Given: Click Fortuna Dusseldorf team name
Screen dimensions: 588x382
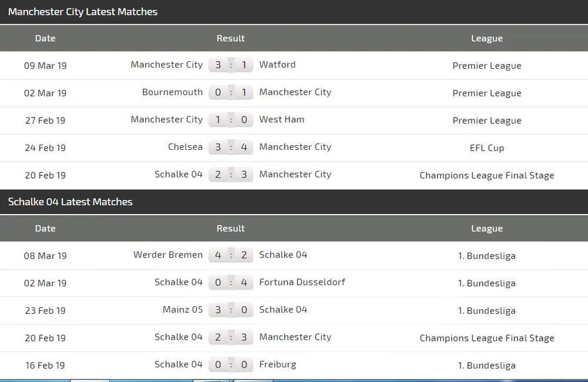Looking at the screenshot, I should [302, 282].
